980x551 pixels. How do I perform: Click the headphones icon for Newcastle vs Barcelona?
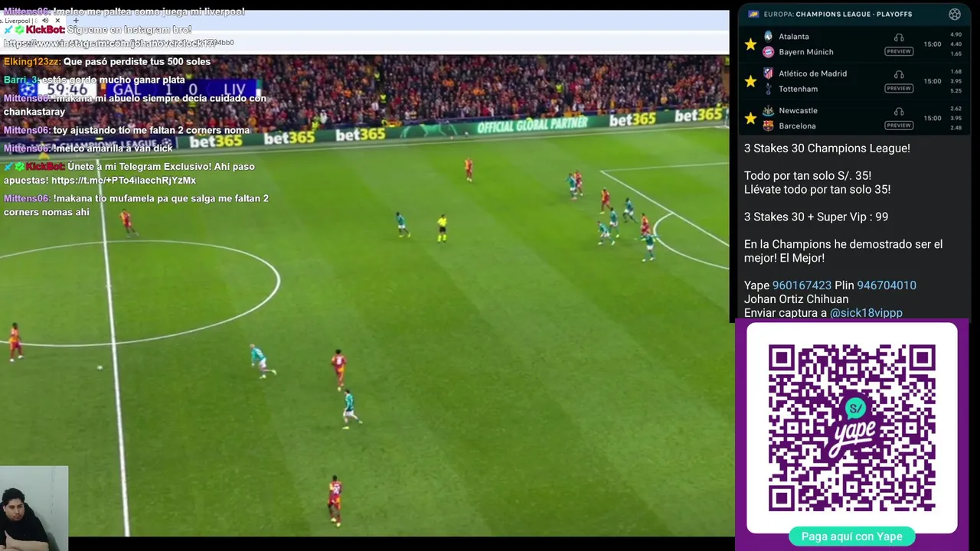coord(899,111)
